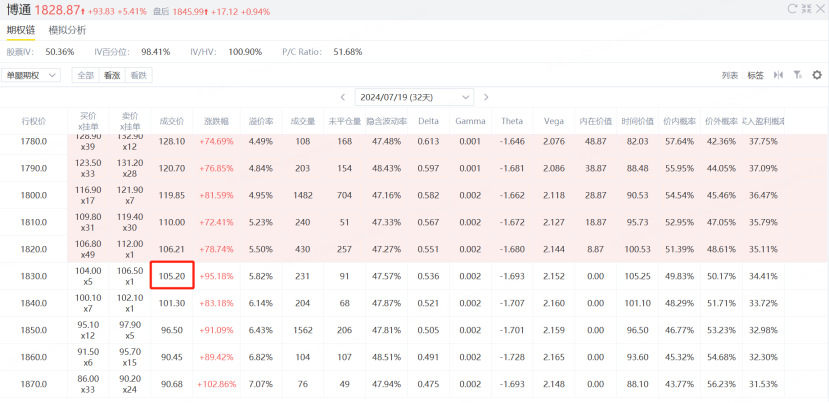Click the 股票IV 50.36% indicator
This screenshot has height=403, width=829.
coord(40,52)
